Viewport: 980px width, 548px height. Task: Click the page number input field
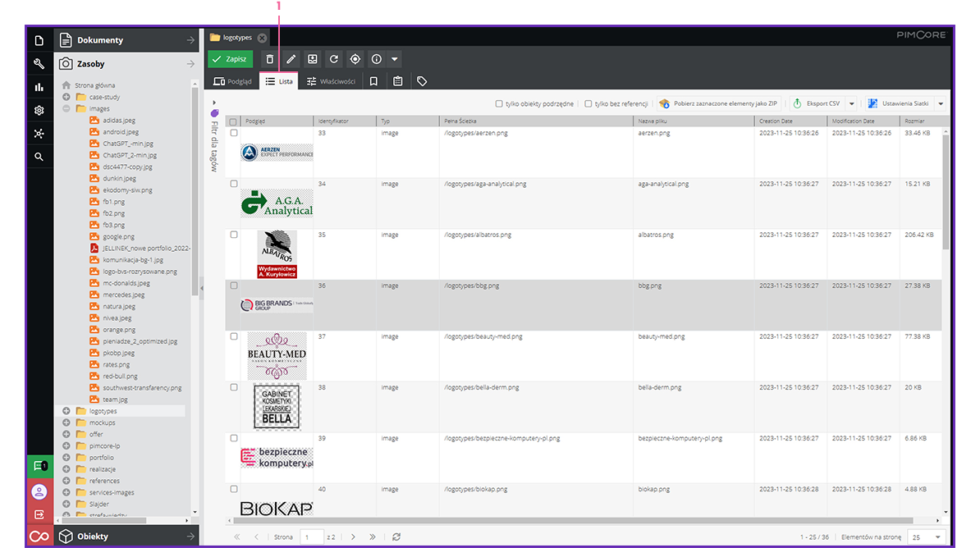coord(312,537)
